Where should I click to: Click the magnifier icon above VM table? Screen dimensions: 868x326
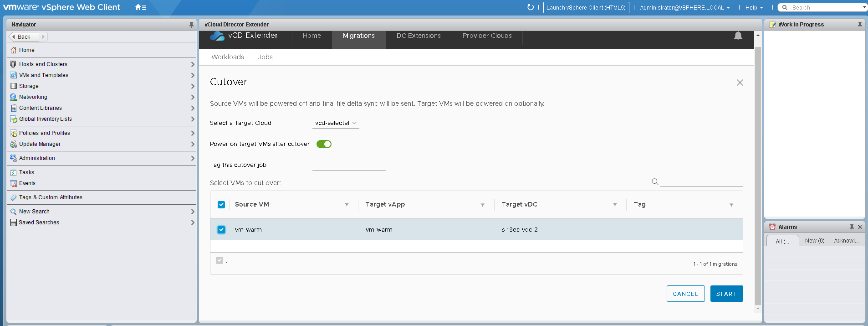[x=655, y=181]
